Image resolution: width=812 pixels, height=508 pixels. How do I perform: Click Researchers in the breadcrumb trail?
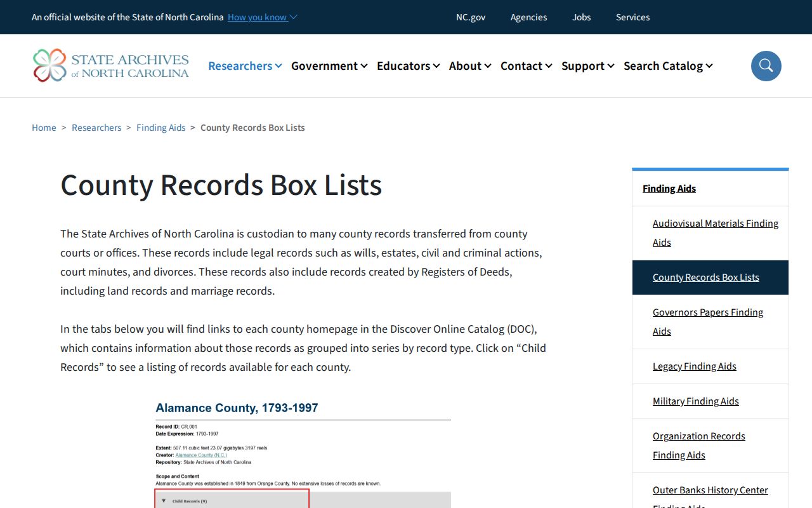96,128
